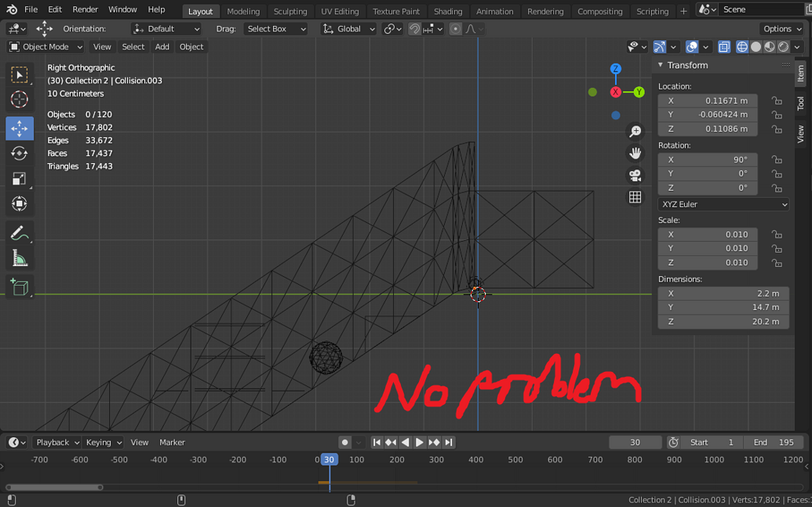Toggle camera view icon
This screenshot has width=812, height=507.
click(x=635, y=175)
